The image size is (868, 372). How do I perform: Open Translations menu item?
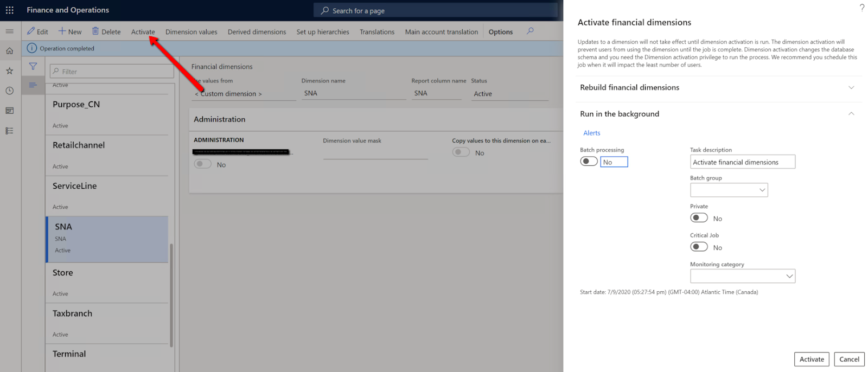[x=377, y=32]
